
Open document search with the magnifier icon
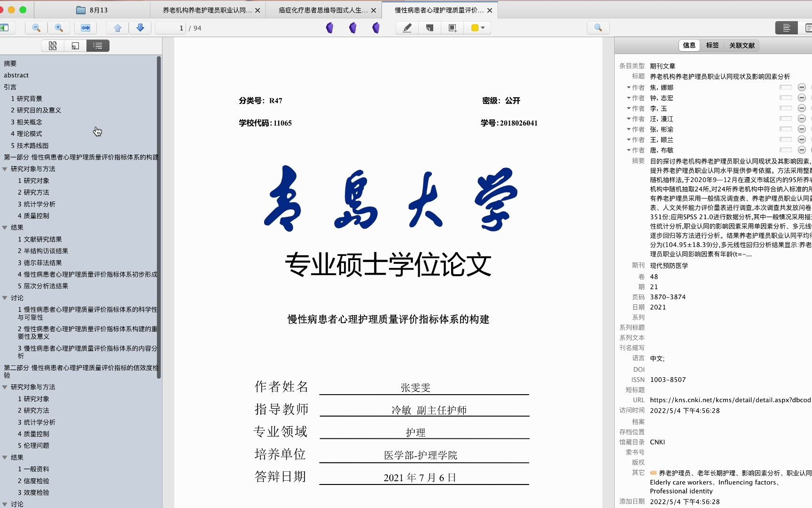[x=597, y=28]
